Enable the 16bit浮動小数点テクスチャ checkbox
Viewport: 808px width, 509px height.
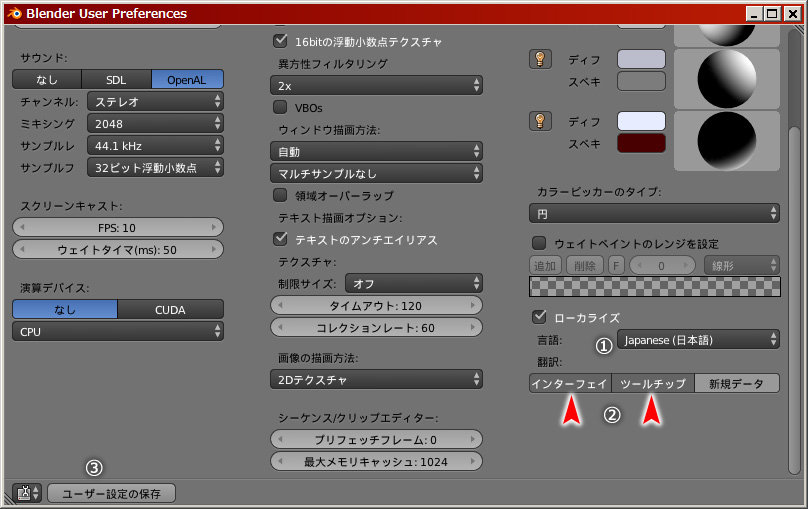click(x=280, y=41)
